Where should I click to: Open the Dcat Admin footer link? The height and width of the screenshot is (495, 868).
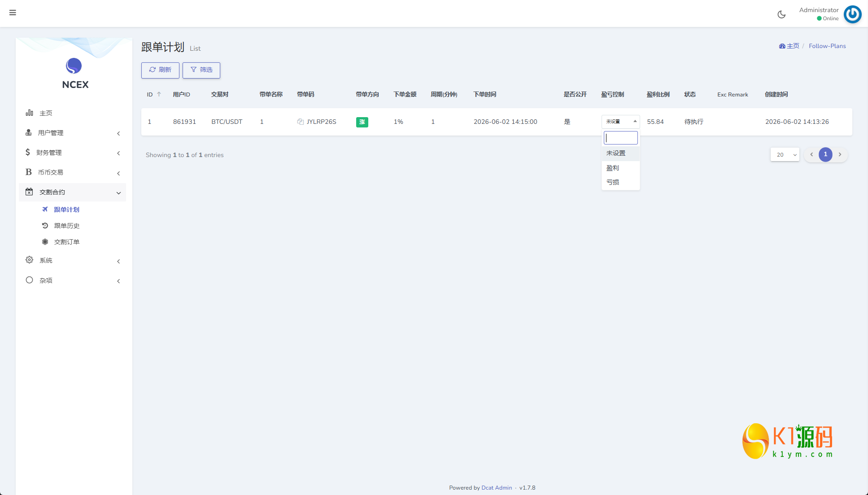[x=497, y=488]
